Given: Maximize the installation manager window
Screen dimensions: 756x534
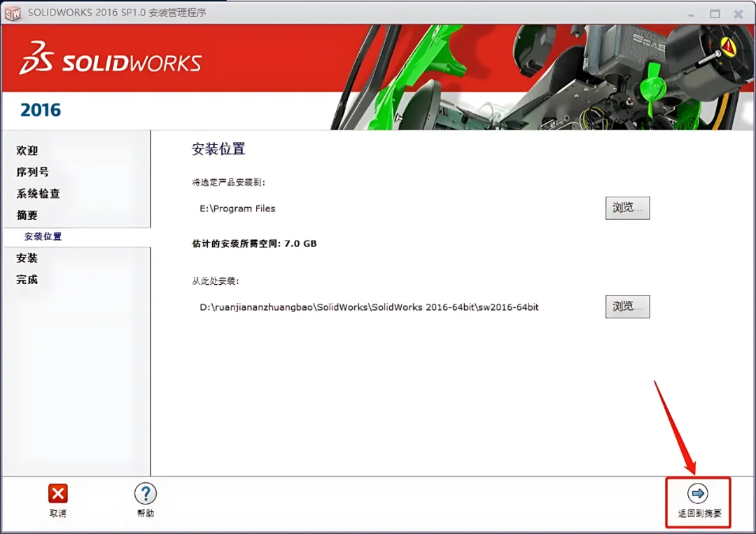Looking at the screenshot, I should point(715,14).
